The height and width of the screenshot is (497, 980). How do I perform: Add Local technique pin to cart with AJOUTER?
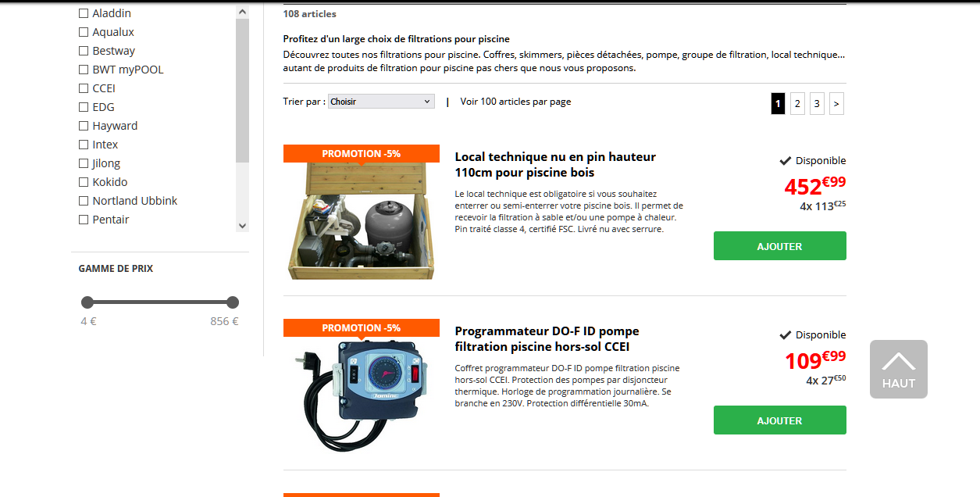779,246
